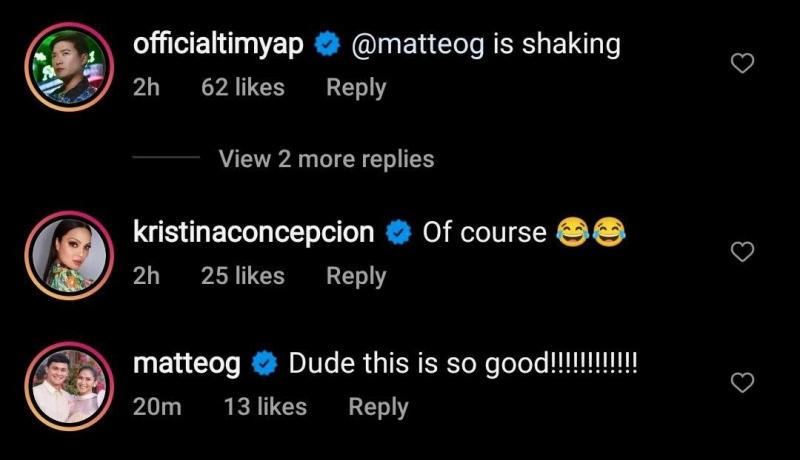View the 25 likes on kristinaconcepcion's comment

point(243,276)
